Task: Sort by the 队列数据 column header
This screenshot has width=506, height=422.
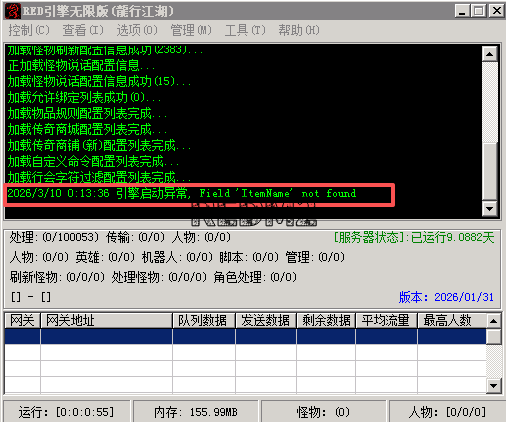Action: click(x=204, y=321)
